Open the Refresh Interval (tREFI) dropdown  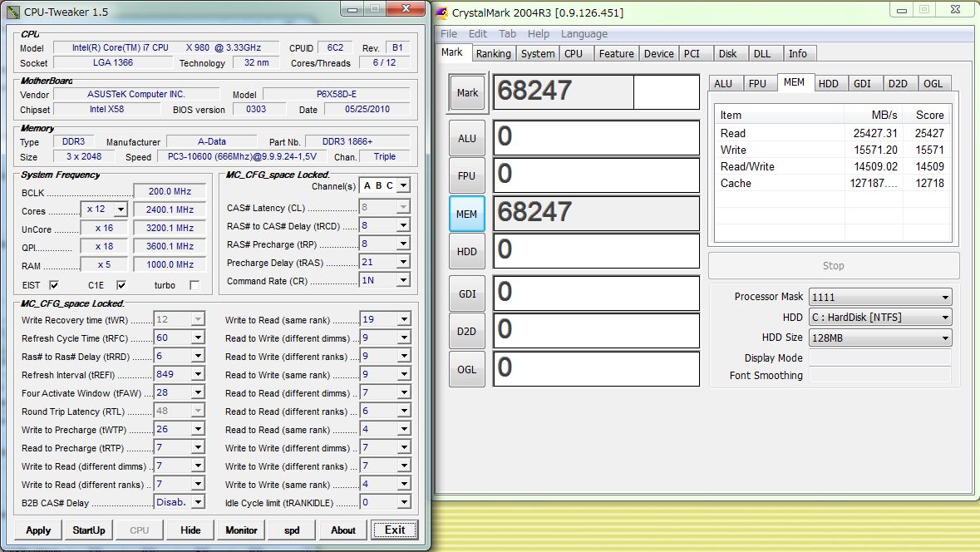pos(198,374)
